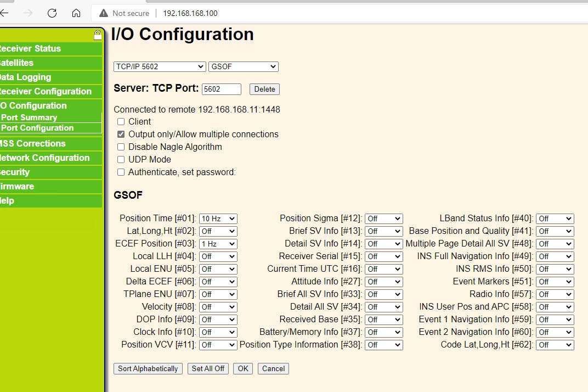Go to Network Configuration menu
This screenshot has width=588, height=392.
pyautogui.click(x=45, y=158)
